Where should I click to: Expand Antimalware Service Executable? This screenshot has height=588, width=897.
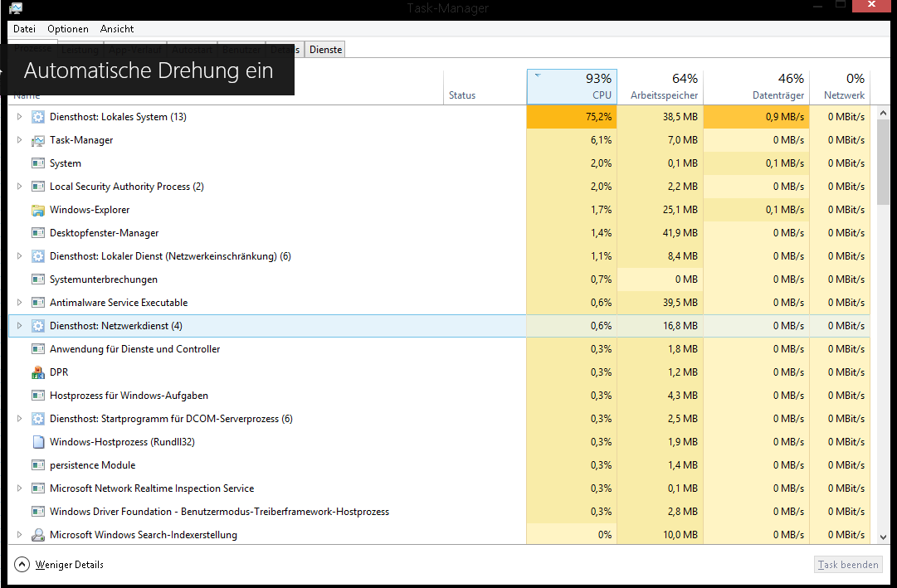click(x=19, y=303)
